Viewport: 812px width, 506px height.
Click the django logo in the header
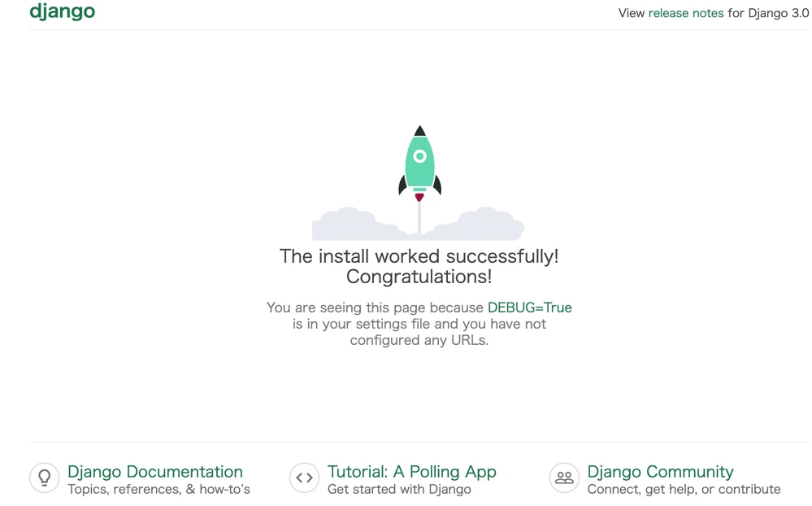pos(62,11)
